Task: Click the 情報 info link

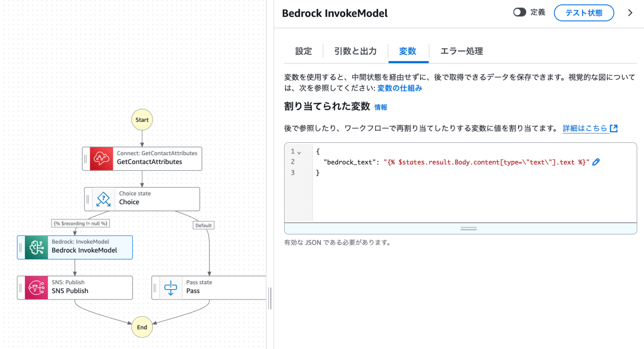Action: pos(381,107)
